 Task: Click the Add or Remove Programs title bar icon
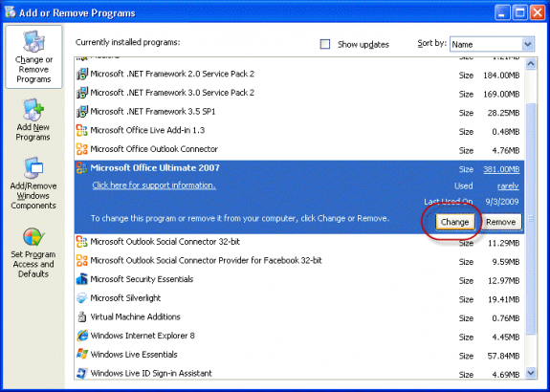(11, 11)
